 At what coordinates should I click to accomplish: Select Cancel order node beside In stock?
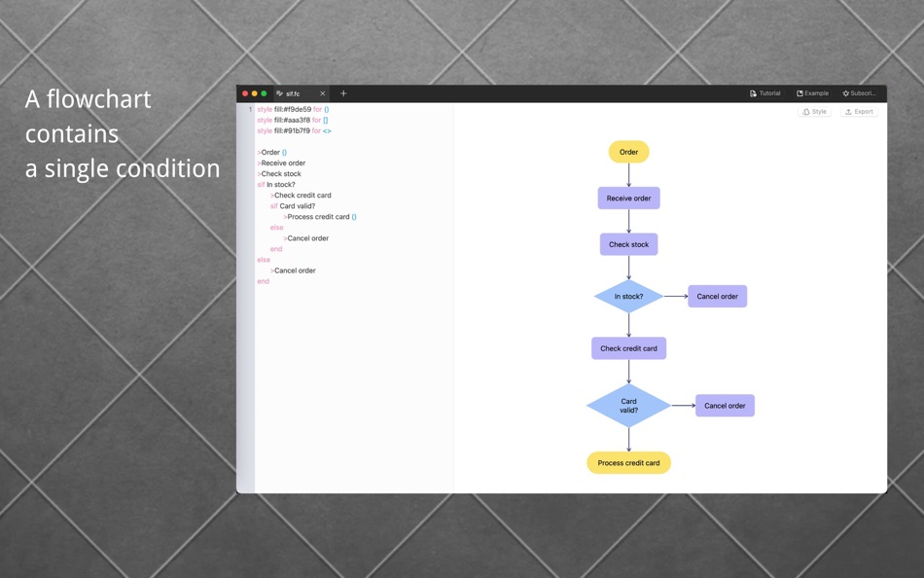(x=717, y=296)
